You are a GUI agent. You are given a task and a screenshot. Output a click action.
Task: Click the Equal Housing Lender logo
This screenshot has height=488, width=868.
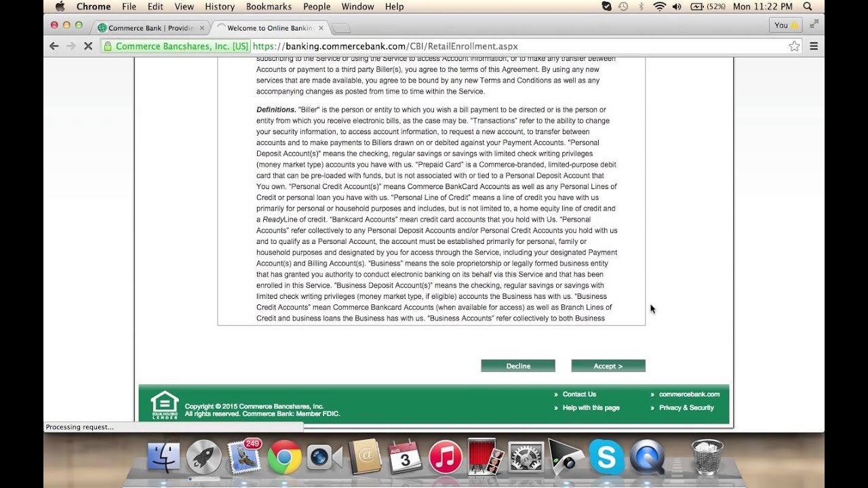165,405
